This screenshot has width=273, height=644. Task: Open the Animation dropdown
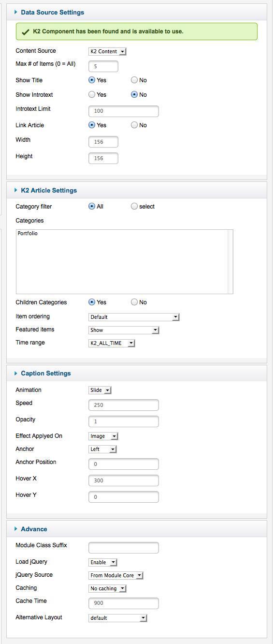tap(100, 390)
